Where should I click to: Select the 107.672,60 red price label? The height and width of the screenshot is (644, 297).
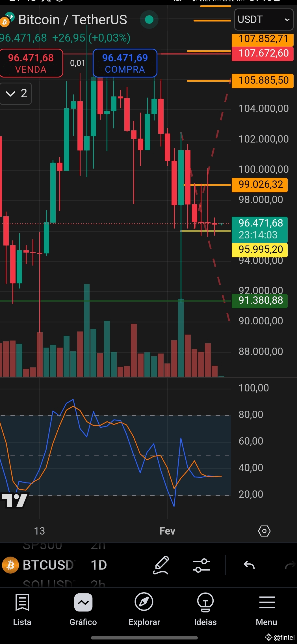coord(263,53)
